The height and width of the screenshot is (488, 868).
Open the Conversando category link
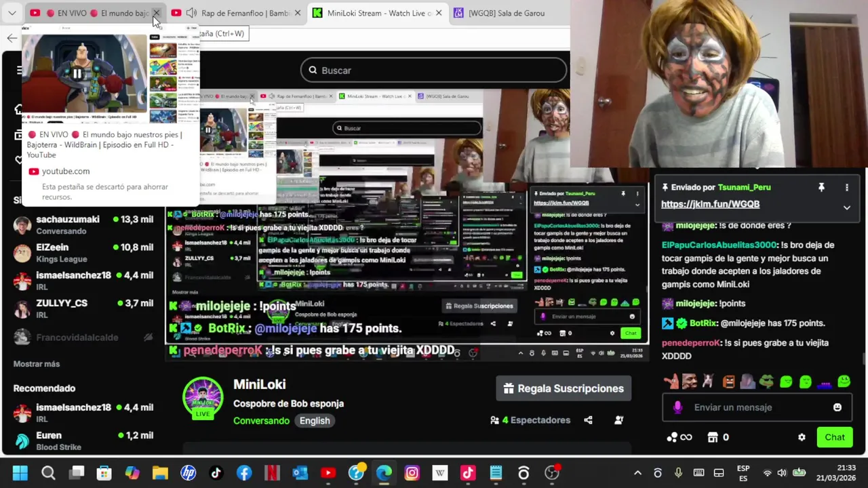pyautogui.click(x=261, y=421)
